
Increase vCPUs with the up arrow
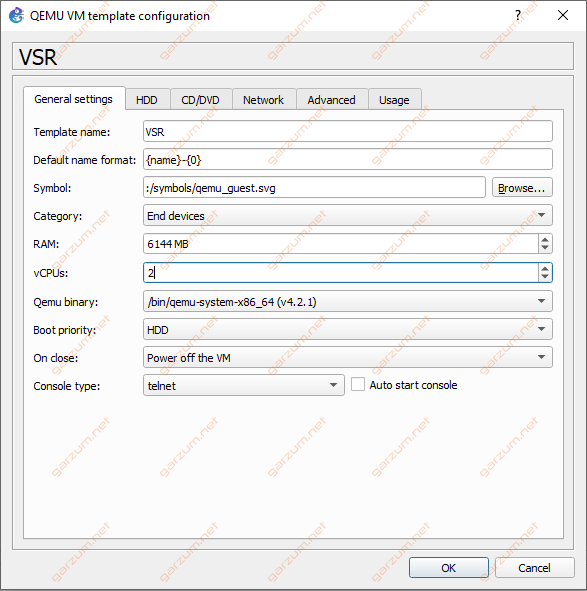[x=545, y=268]
